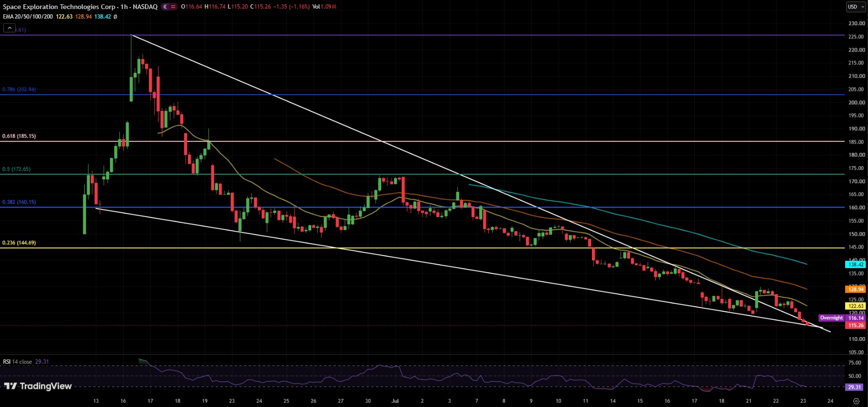Screen dimensions: 868x407
Task: Click the 175.00 price-axis label
Action: [857, 168]
